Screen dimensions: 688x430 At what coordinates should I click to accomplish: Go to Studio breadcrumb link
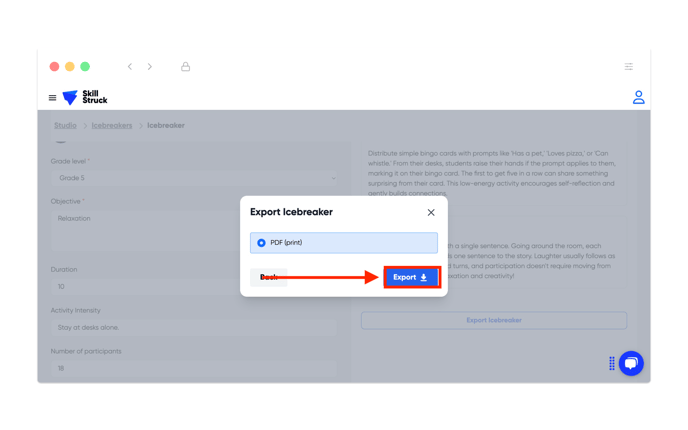[65, 125]
